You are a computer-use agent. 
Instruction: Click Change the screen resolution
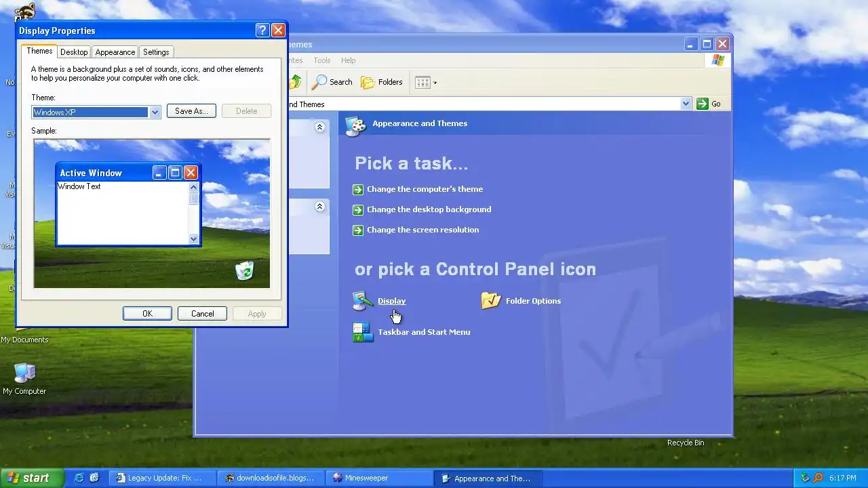click(422, 230)
